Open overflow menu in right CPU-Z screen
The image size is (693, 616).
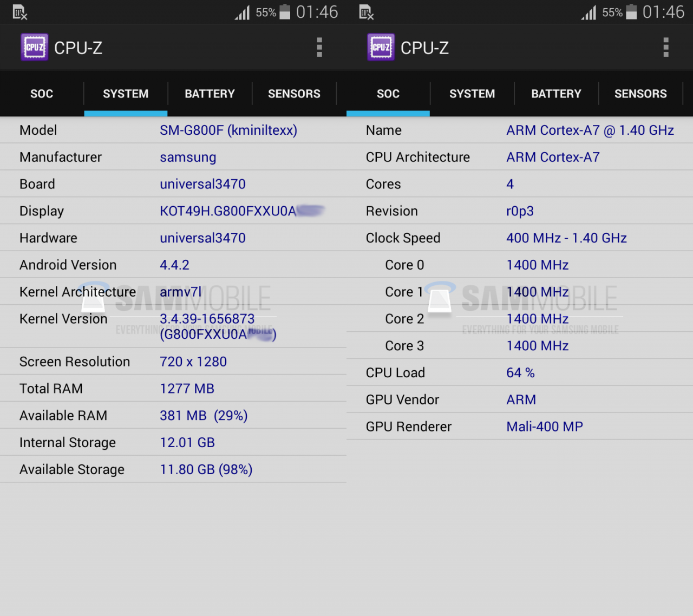666,48
